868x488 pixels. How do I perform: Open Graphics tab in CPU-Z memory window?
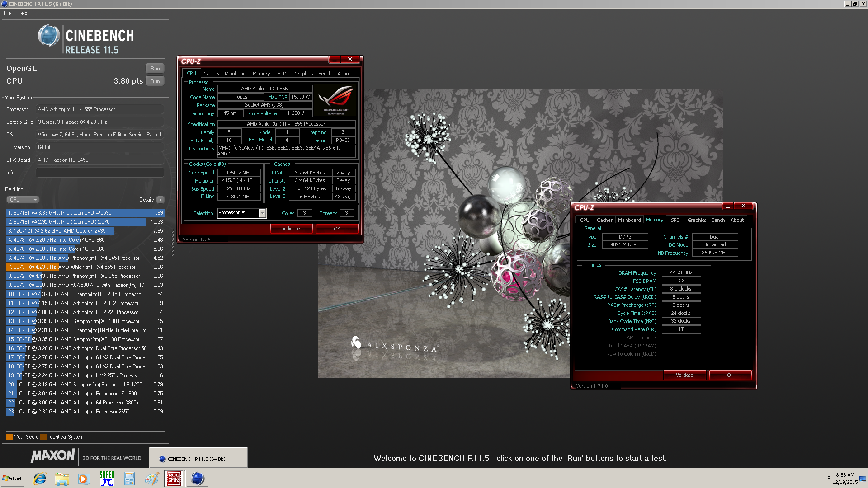click(x=697, y=220)
